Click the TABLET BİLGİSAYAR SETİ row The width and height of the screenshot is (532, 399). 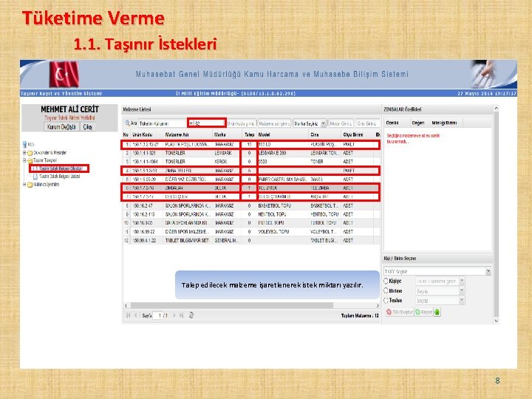tap(250, 241)
